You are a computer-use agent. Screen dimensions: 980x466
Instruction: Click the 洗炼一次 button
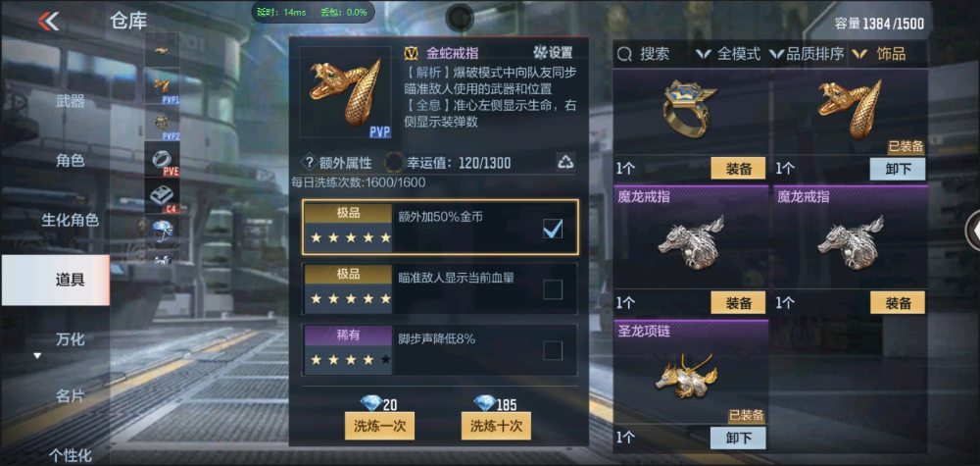pyautogui.click(x=380, y=426)
